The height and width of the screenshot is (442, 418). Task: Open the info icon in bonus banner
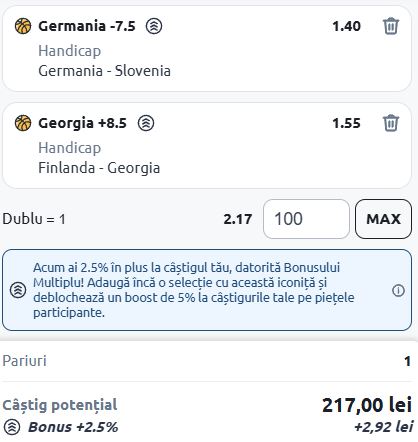398,290
